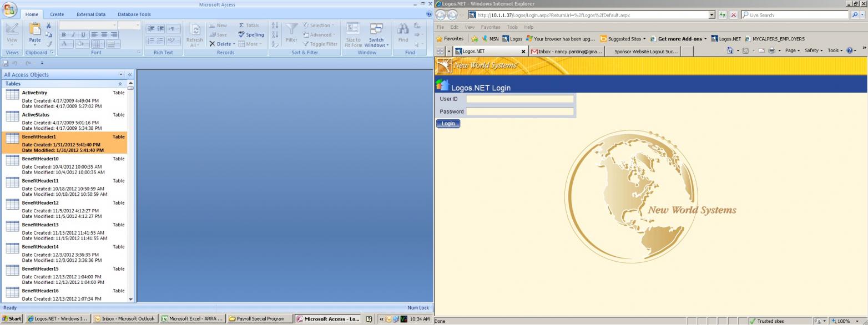Select the BenefitHeader10 table
This screenshot has width=868, height=325.
tap(65, 165)
